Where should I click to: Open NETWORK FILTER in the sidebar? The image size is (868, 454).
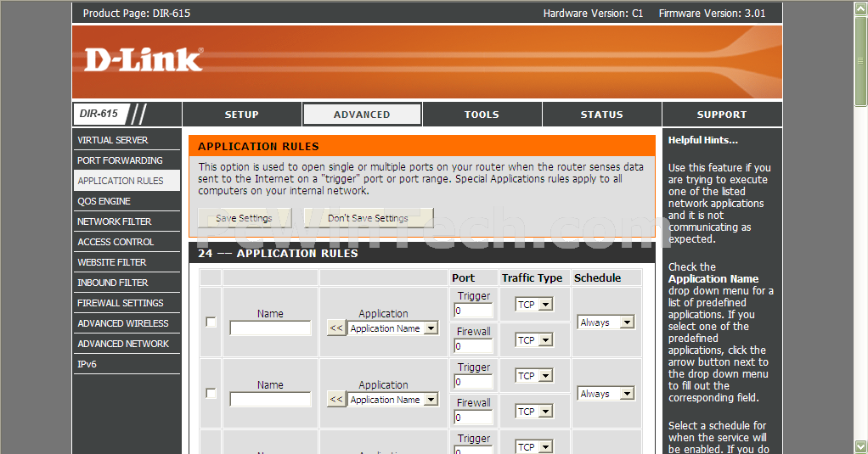127,221
